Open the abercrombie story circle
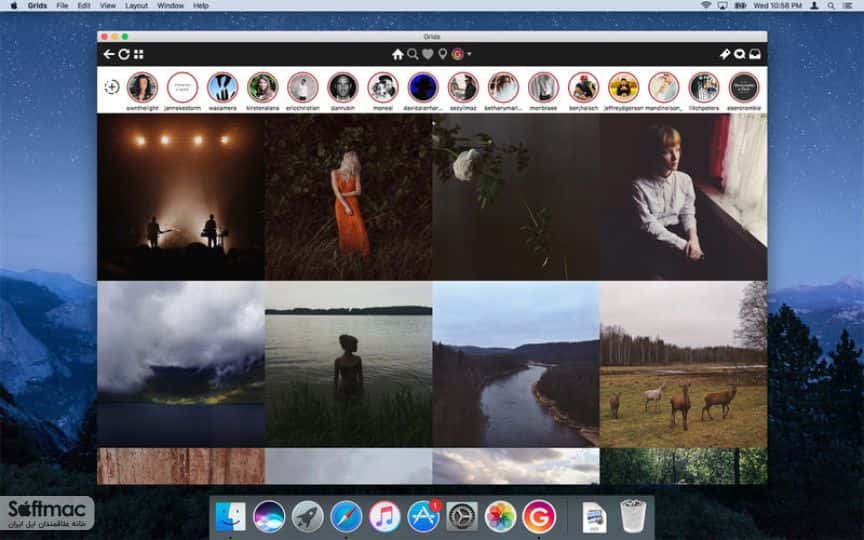Viewport: 864px width, 540px height. coord(744,87)
